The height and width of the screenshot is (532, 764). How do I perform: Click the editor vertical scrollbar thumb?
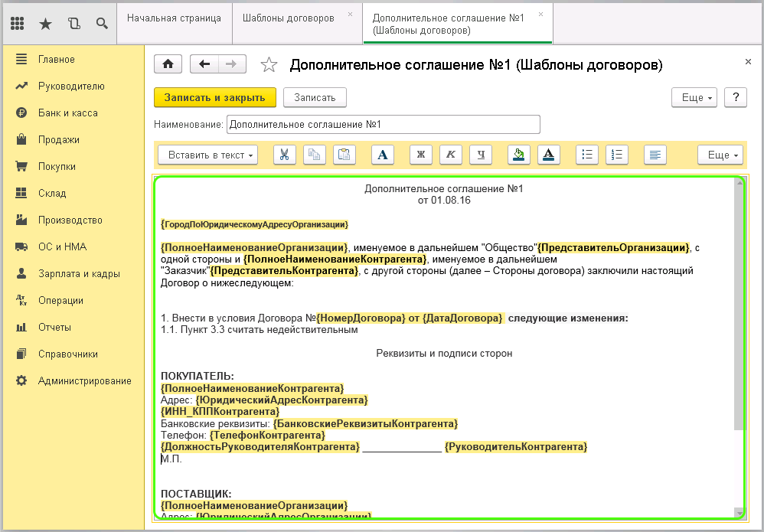(x=740, y=308)
